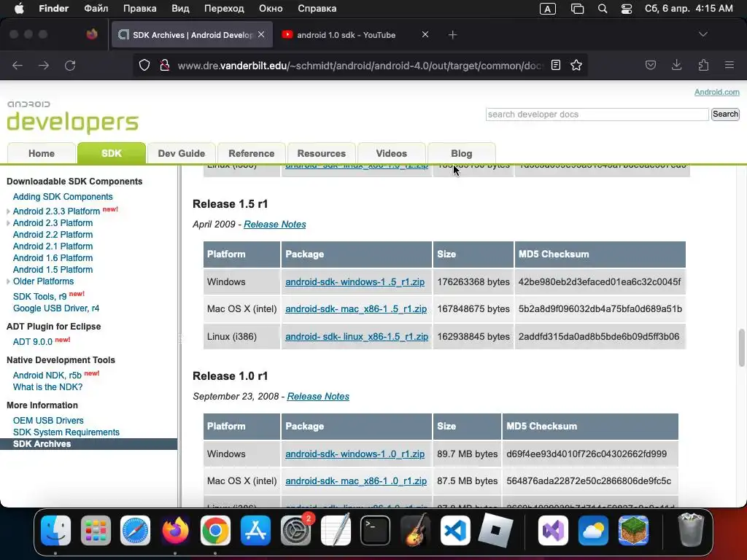The width and height of the screenshot is (747, 560).
Task: Open the shield tracking protection icon
Action: pyautogui.click(x=144, y=65)
